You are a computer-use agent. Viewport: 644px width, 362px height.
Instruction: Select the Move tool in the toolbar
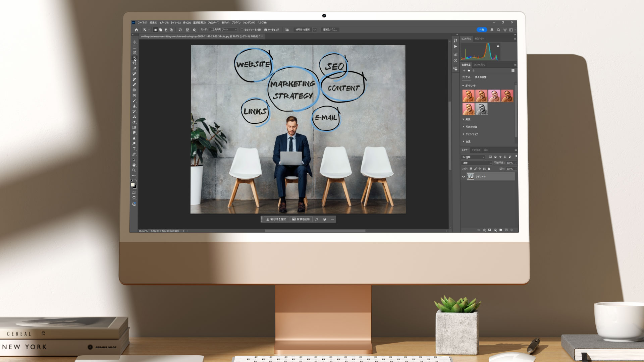pyautogui.click(x=134, y=42)
